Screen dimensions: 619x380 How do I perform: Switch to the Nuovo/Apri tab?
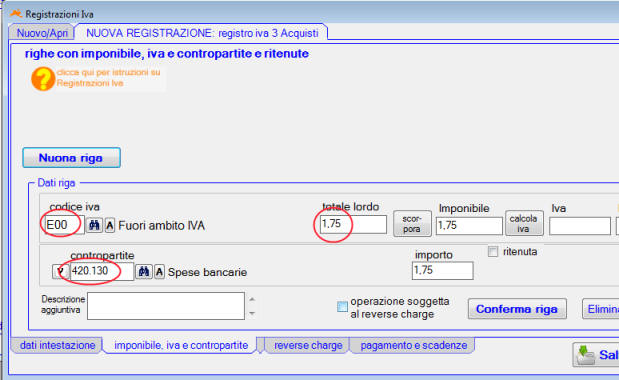(x=42, y=32)
